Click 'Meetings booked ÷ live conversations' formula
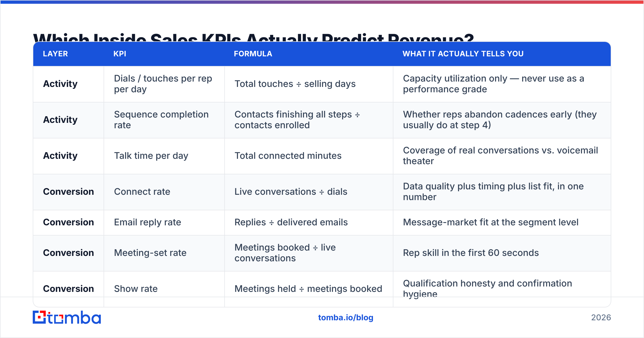The image size is (644, 338). coord(285,253)
